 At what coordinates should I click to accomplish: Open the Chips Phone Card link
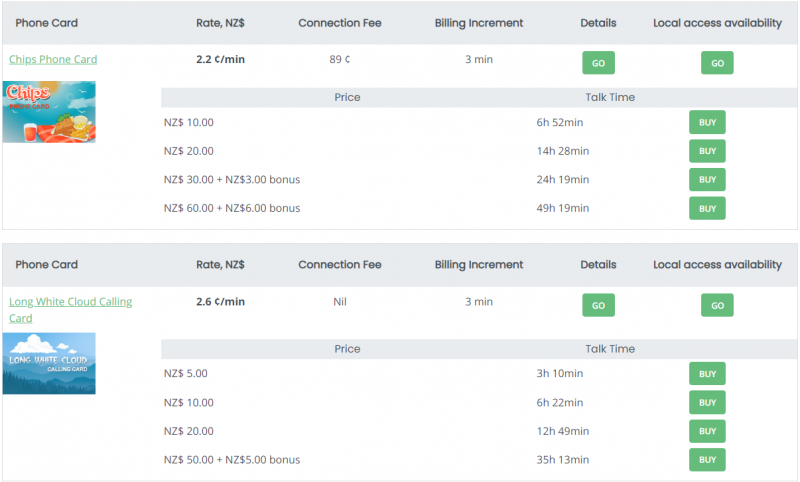pos(53,59)
